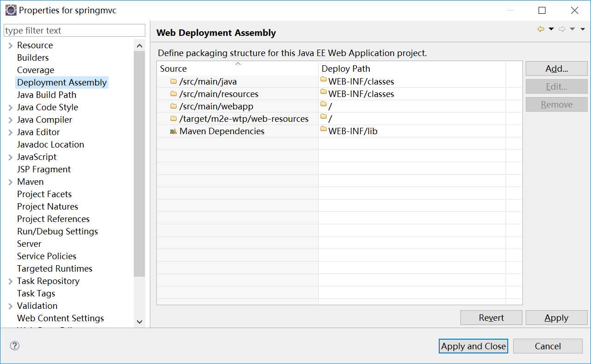Image resolution: width=591 pixels, height=364 pixels.
Task: Open Project Natures page
Action: (x=47, y=206)
